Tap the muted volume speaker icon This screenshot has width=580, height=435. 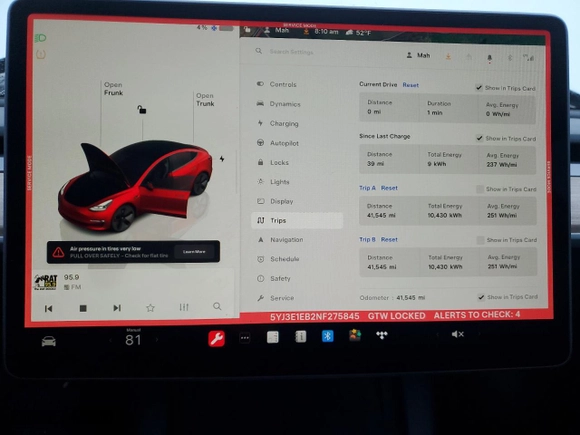pyautogui.click(x=458, y=334)
